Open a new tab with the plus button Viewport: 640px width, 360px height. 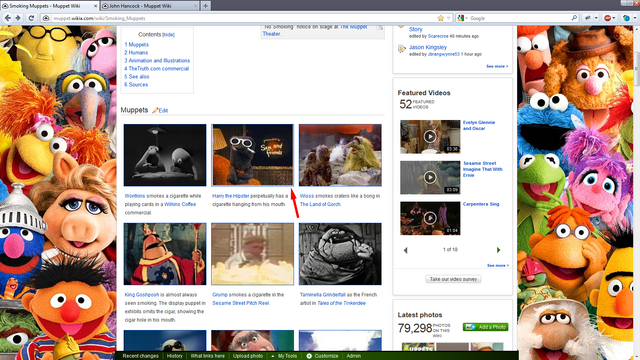205,6
